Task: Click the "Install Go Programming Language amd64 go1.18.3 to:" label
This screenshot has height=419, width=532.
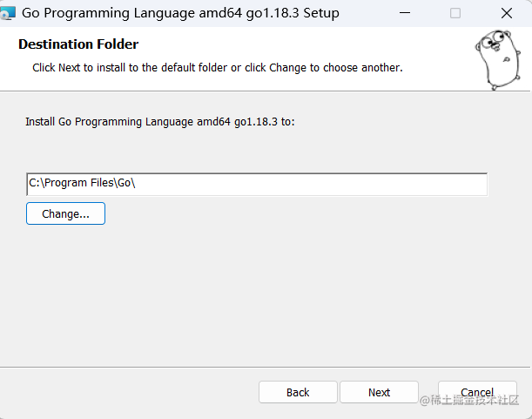Action: [160, 122]
